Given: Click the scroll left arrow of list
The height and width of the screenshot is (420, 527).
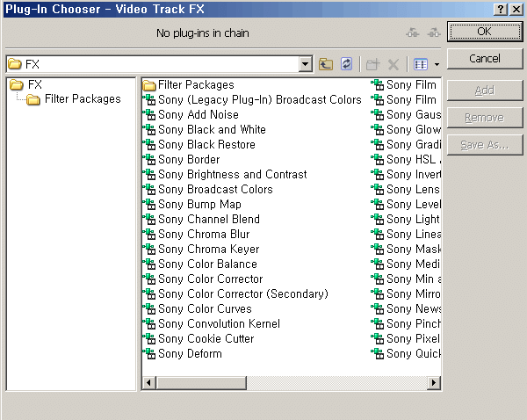Looking at the screenshot, I should pos(149,383).
